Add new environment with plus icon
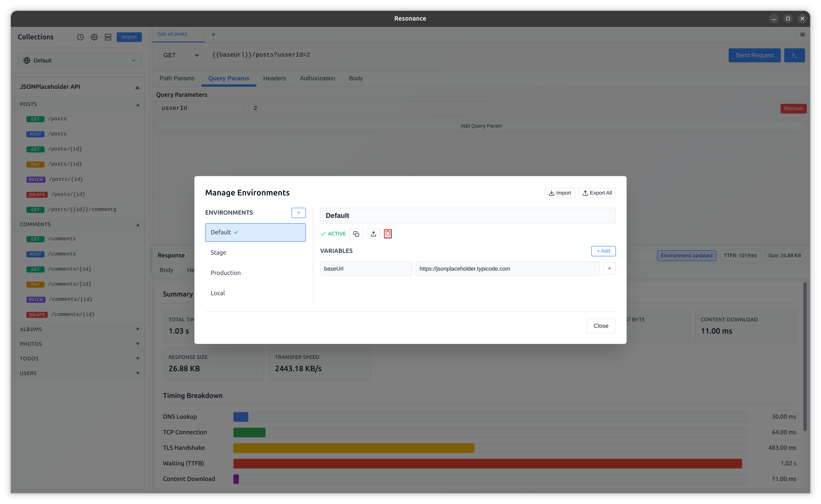The image size is (821, 504). coord(299,213)
